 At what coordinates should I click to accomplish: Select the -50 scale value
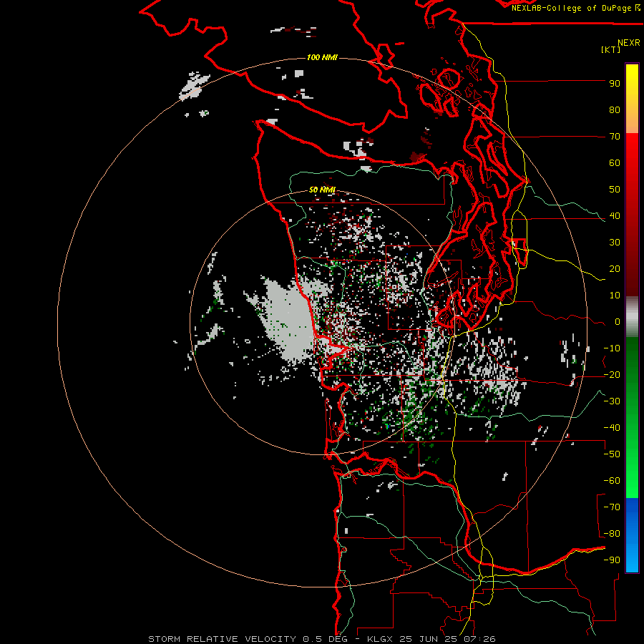click(612, 454)
